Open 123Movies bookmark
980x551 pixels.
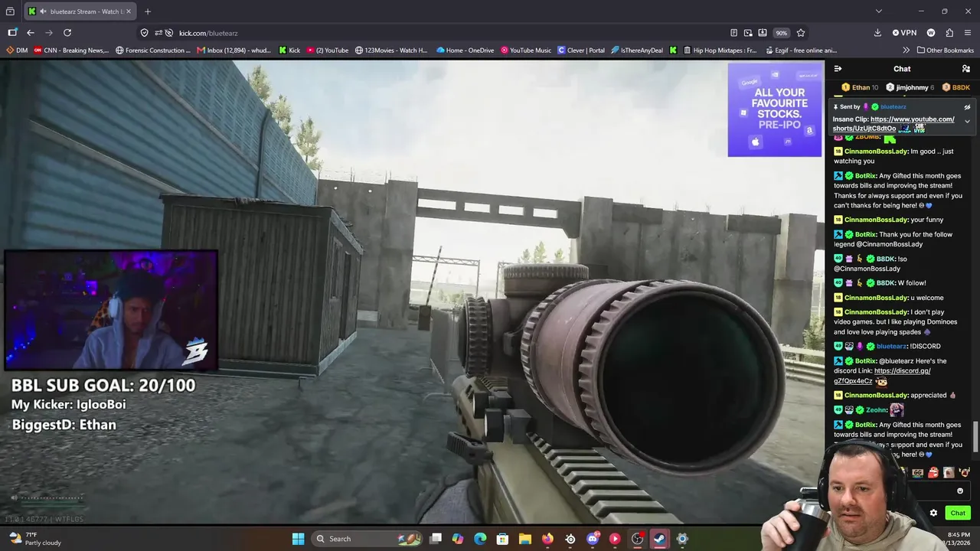click(391, 51)
